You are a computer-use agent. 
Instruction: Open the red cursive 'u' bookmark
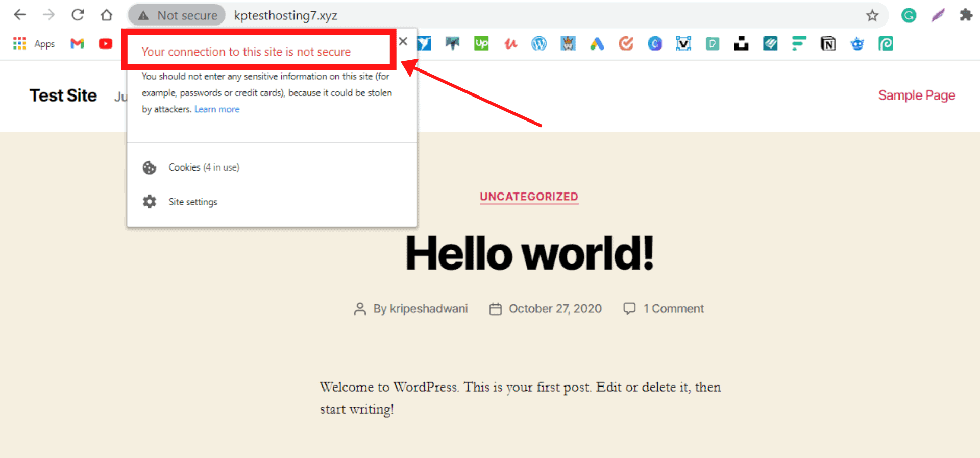[510, 43]
